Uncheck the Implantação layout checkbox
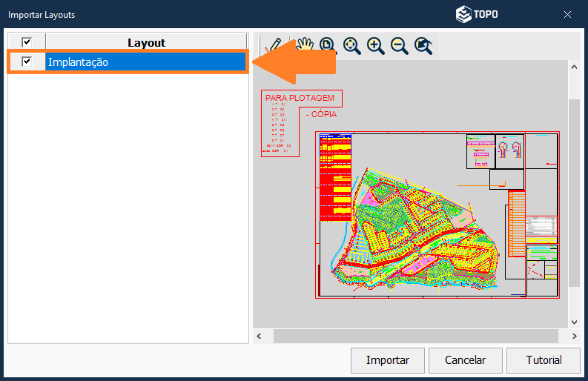 coord(27,62)
